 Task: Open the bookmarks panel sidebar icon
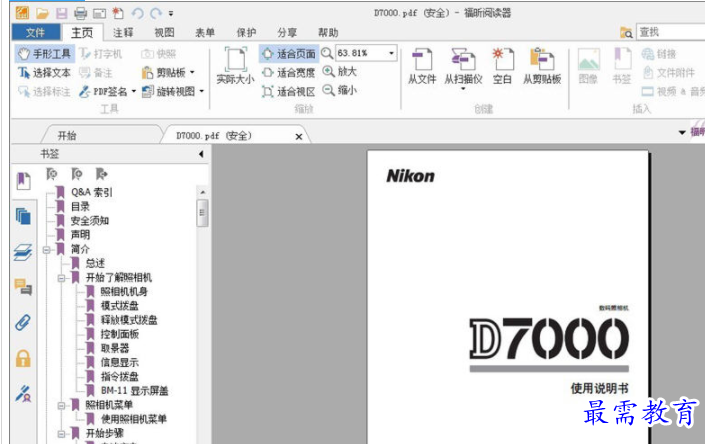click(23, 181)
